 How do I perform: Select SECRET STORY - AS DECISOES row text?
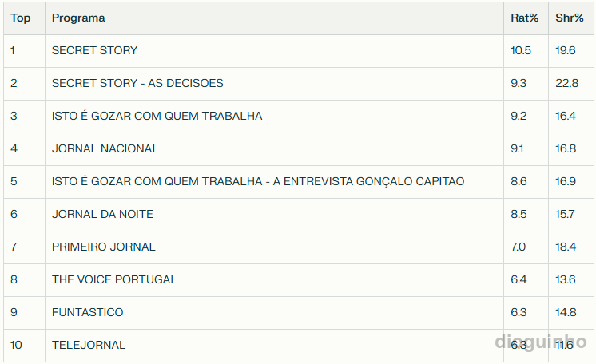(x=137, y=83)
